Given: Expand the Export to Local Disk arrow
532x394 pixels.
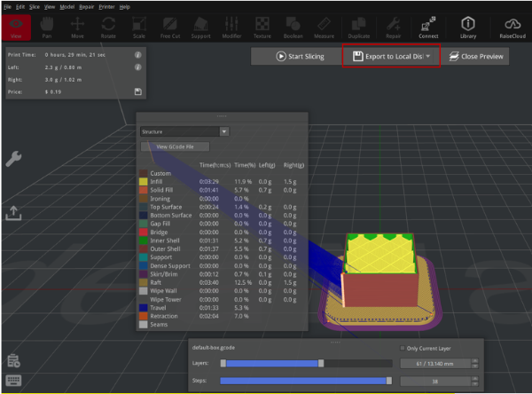Looking at the screenshot, I should coord(429,57).
